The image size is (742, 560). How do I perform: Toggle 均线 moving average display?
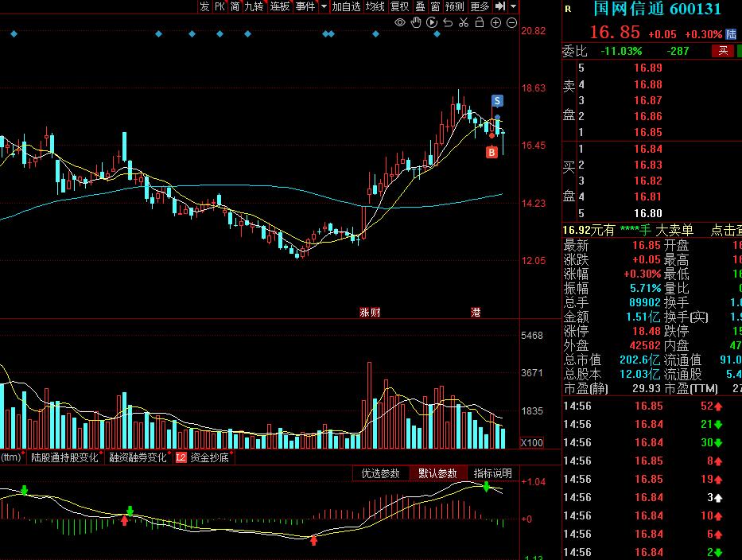tap(375, 6)
